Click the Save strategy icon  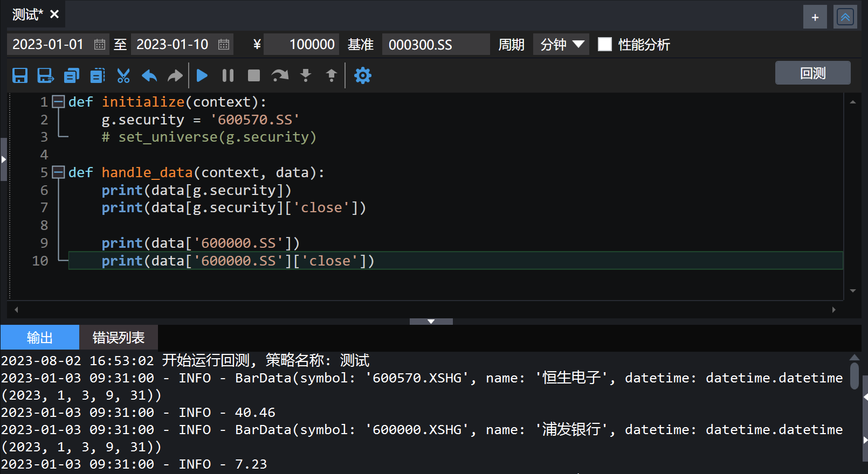20,75
